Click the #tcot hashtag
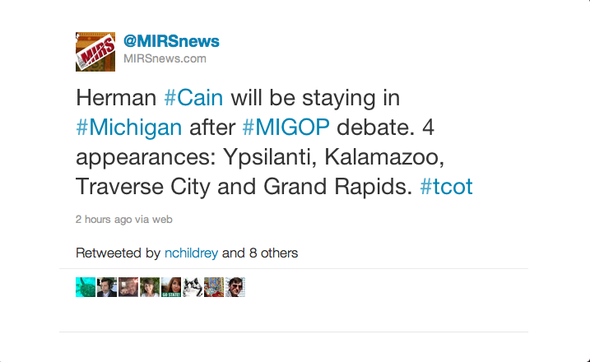This screenshot has width=590, height=362. pos(446,186)
